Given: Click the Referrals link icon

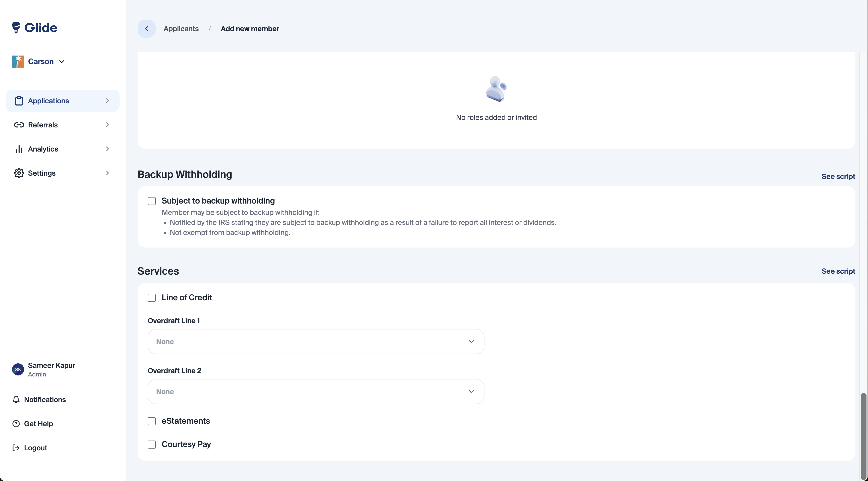Looking at the screenshot, I should click(19, 125).
